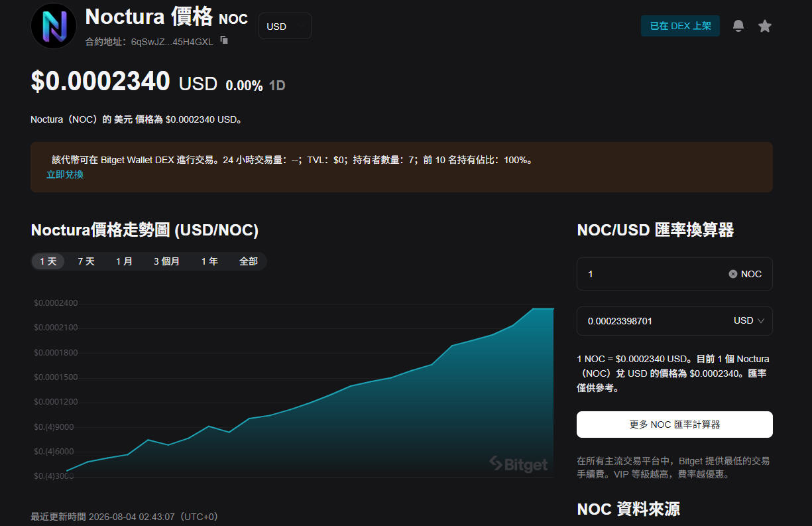This screenshot has width=812, height=526.
Task: Add Noctura to favorites with star icon
Action: pos(765,26)
